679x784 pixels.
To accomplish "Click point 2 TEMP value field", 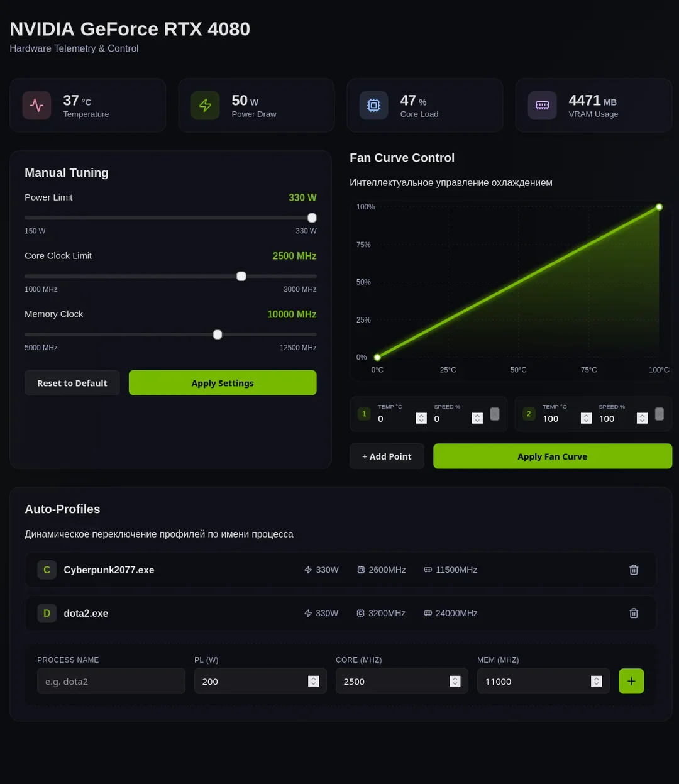I will pyautogui.click(x=567, y=419).
